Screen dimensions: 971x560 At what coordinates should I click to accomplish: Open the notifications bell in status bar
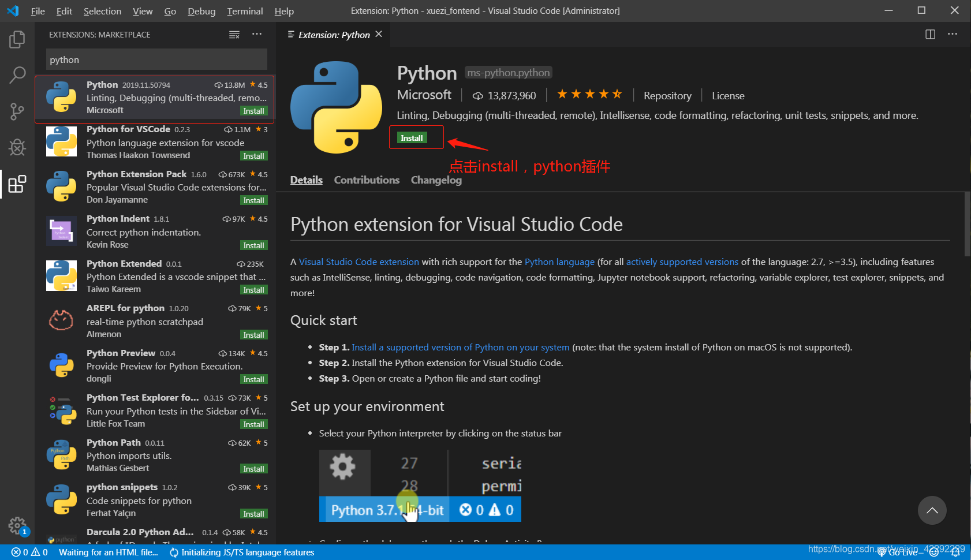click(x=955, y=552)
